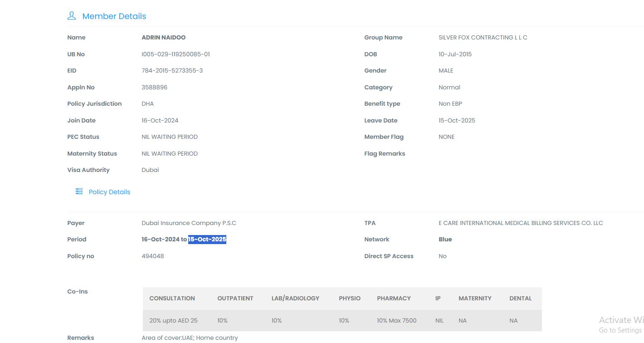Screen dimensions: 644x343
Task: Click the DOB value 10-Jul-2015
Action: [455, 54]
